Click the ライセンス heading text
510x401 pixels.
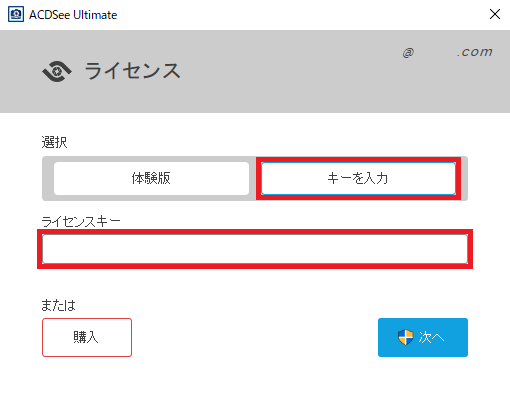(x=132, y=71)
